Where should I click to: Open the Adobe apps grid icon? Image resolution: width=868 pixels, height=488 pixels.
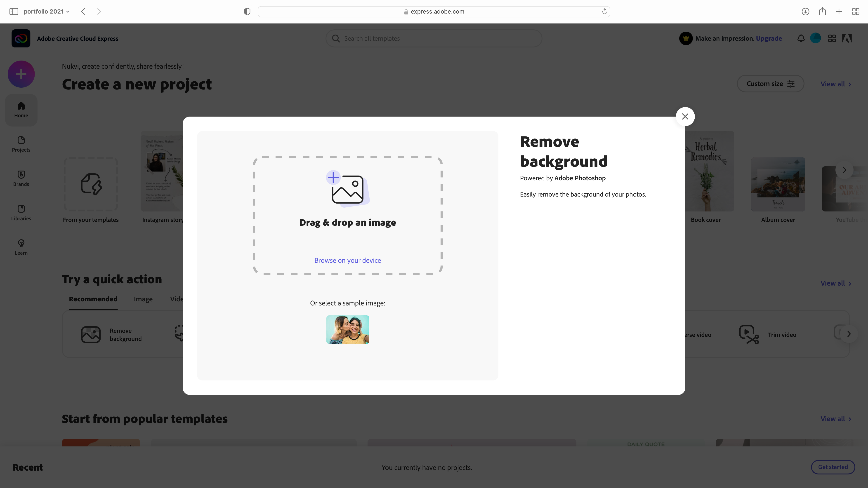(832, 38)
